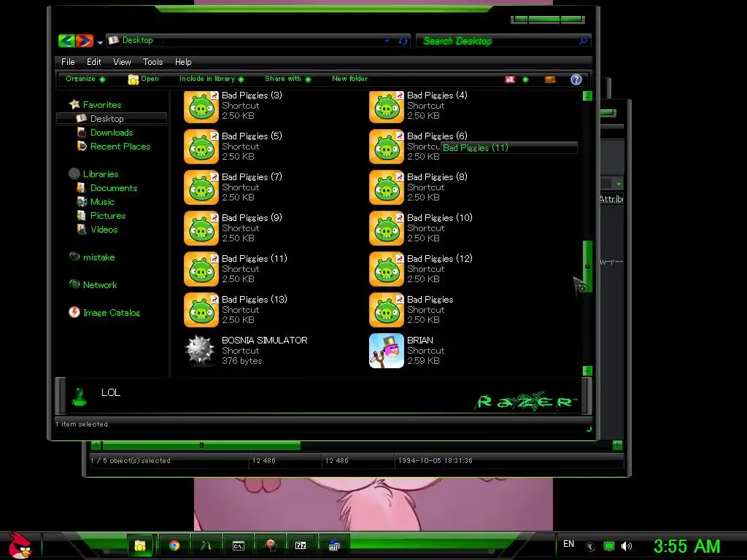
Task: Select BRIAN slingshot bird icon
Action: click(x=387, y=351)
